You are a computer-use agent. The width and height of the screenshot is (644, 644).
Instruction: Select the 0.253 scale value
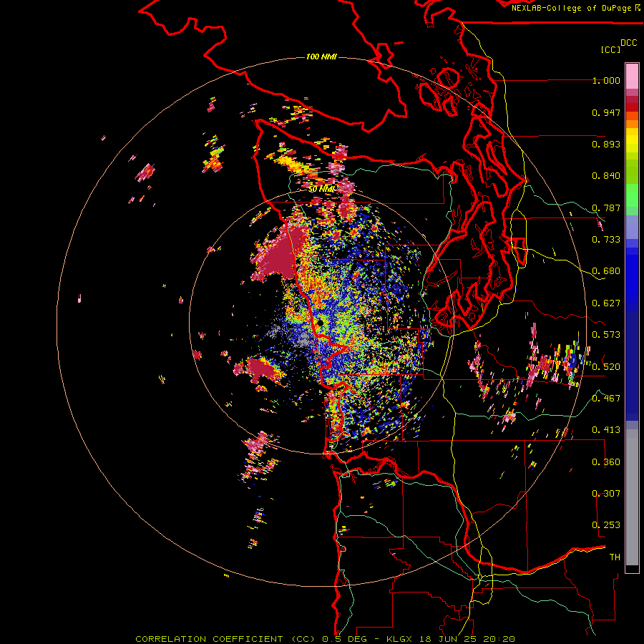(606, 525)
